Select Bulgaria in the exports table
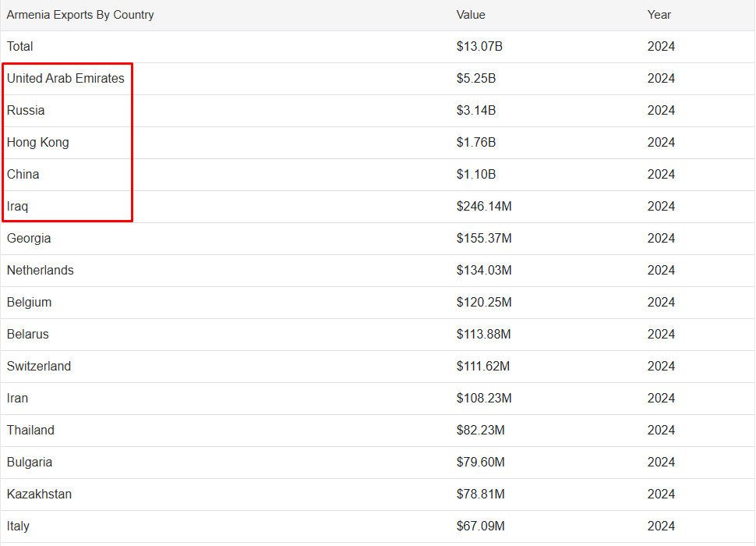756x546 pixels. [30, 462]
